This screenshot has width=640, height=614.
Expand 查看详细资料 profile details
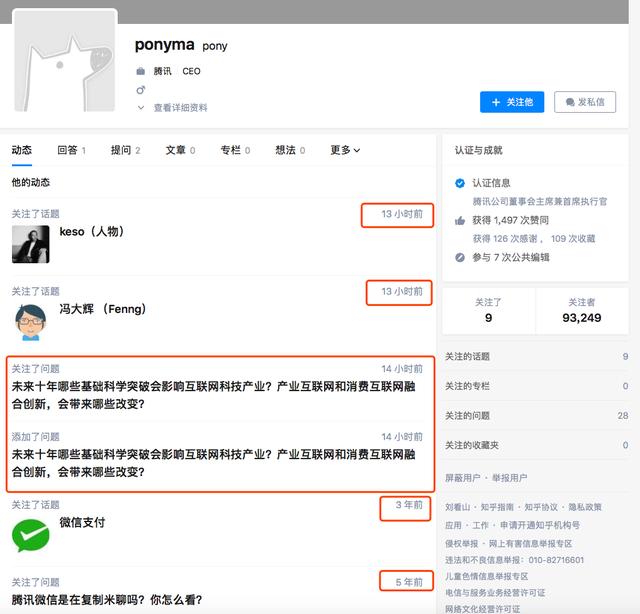(x=180, y=108)
